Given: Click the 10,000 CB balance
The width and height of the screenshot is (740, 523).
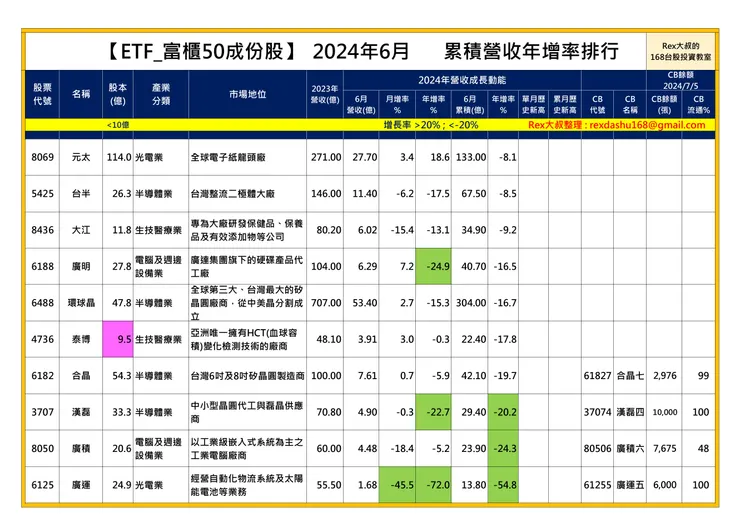Looking at the screenshot, I should click(x=664, y=412).
